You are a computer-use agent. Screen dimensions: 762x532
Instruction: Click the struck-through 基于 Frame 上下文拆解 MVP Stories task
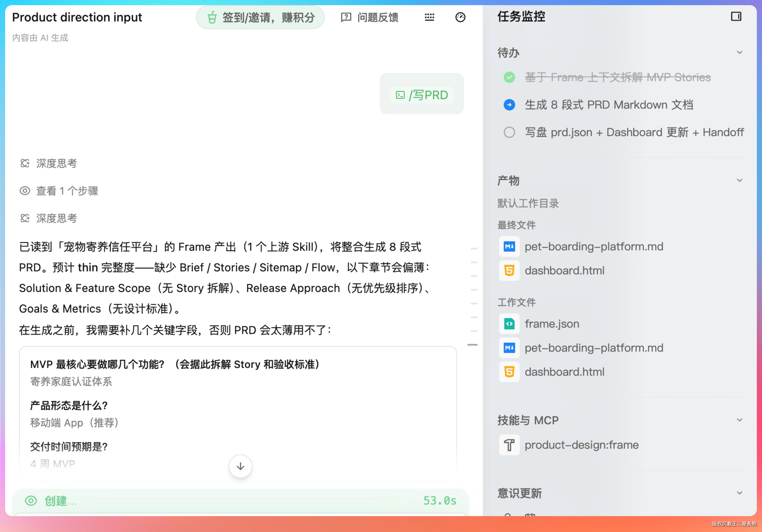[618, 77]
